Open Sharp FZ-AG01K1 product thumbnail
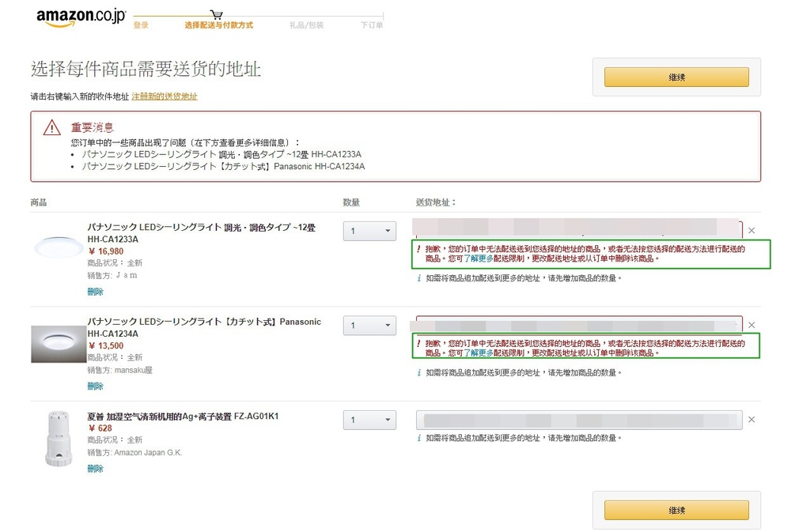Image resolution: width=810 pixels, height=532 pixels. [59, 440]
